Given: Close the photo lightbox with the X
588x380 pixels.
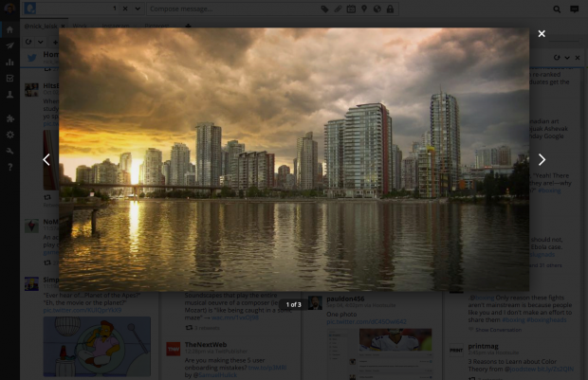Looking at the screenshot, I should pyautogui.click(x=542, y=34).
